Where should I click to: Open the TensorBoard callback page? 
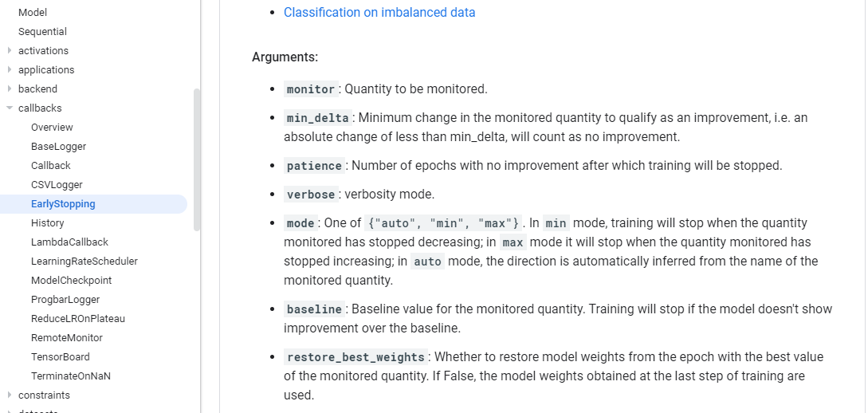(61, 357)
